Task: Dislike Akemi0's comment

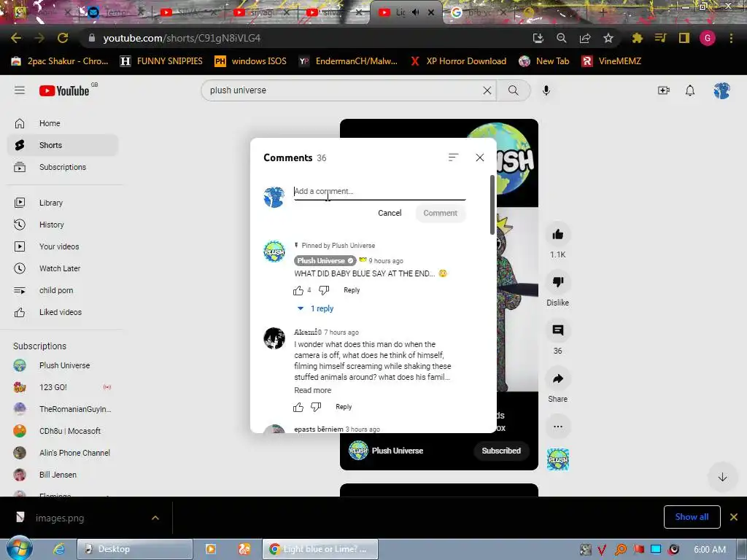Action: pos(316,407)
